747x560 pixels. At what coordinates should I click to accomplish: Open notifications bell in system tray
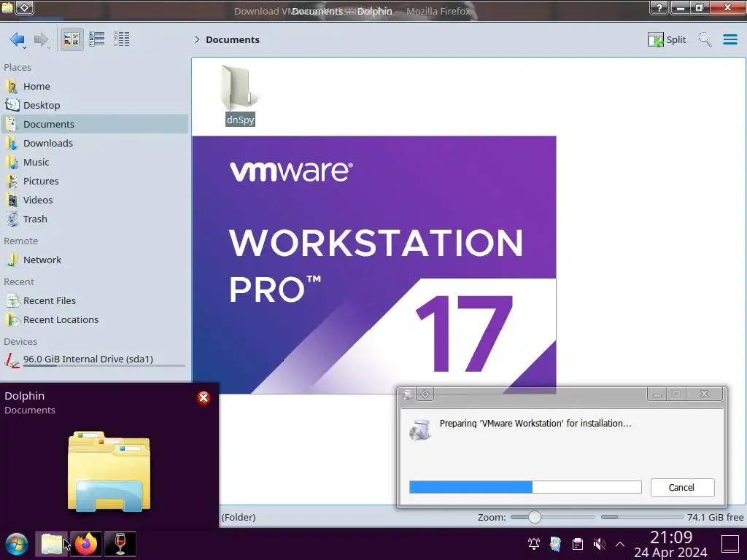pyautogui.click(x=533, y=543)
